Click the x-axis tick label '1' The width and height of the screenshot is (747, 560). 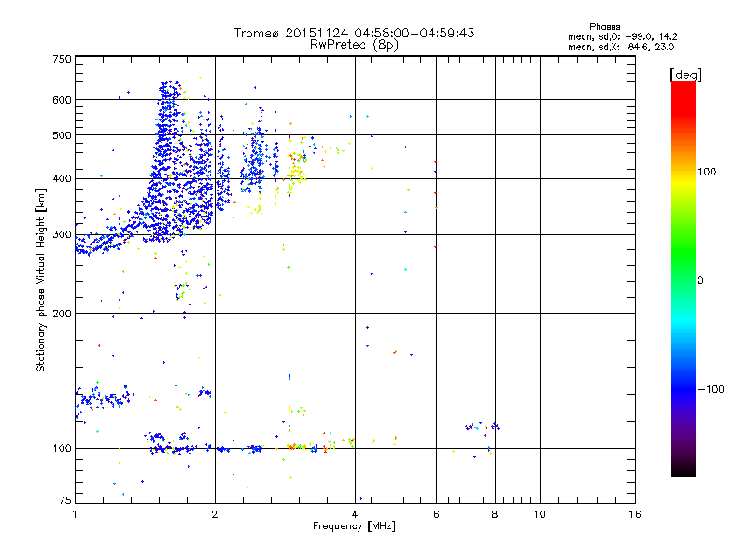tap(75, 514)
